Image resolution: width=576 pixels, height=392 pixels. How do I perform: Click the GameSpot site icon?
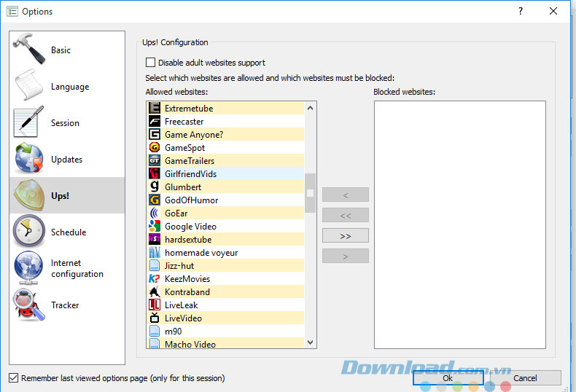154,148
